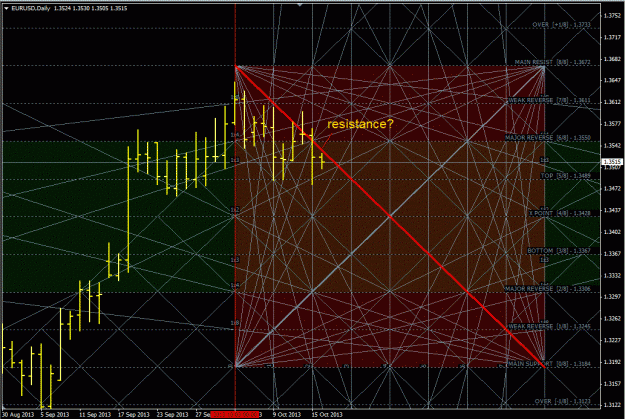This screenshot has height=419, width=625.
Task: Click the '15 Oct 2013' date label
Action: pyautogui.click(x=327, y=415)
